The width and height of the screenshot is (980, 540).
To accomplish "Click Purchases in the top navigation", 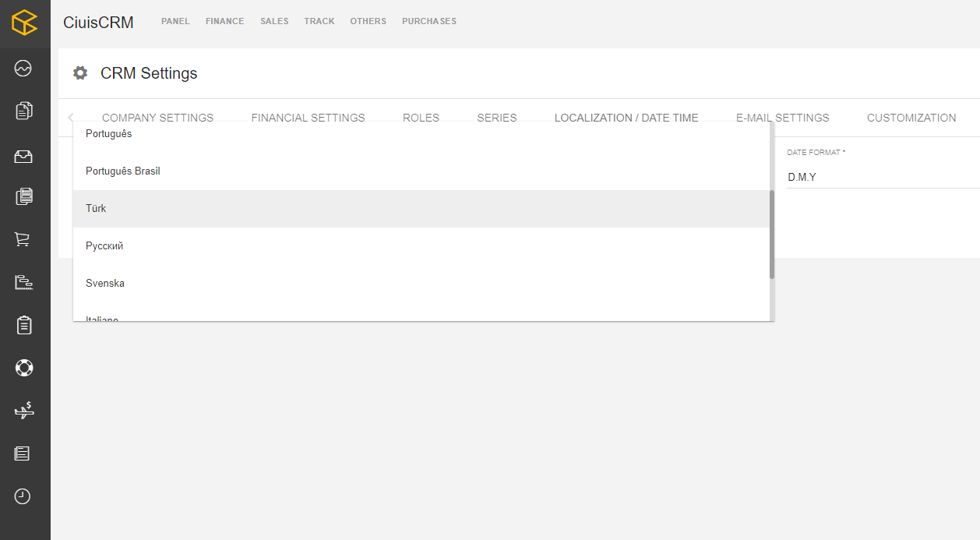I will pyautogui.click(x=429, y=21).
